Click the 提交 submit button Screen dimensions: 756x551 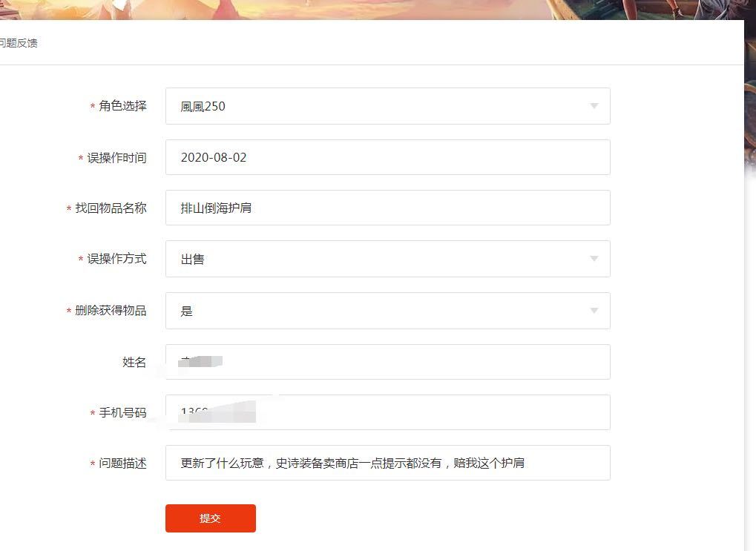210,518
